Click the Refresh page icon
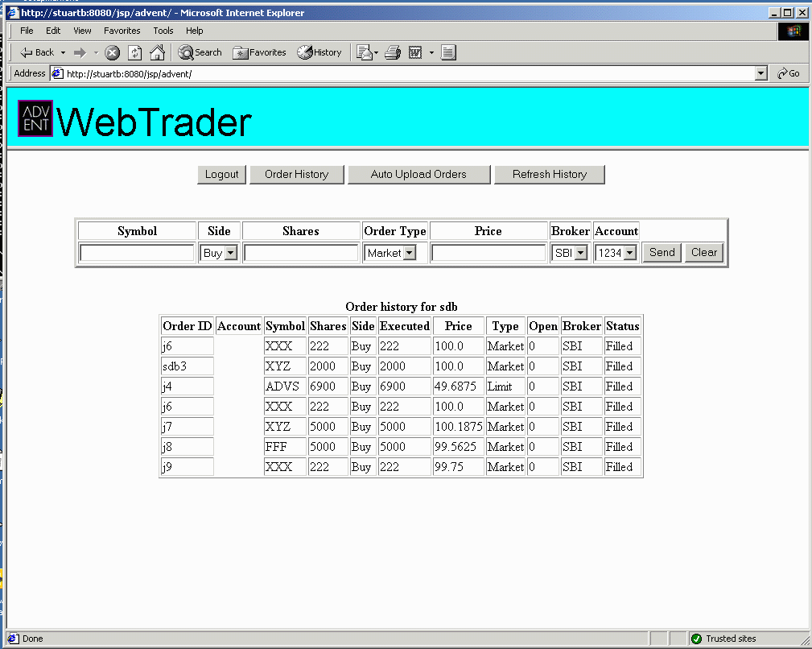 pyautogui.click(x=135, y=52)
